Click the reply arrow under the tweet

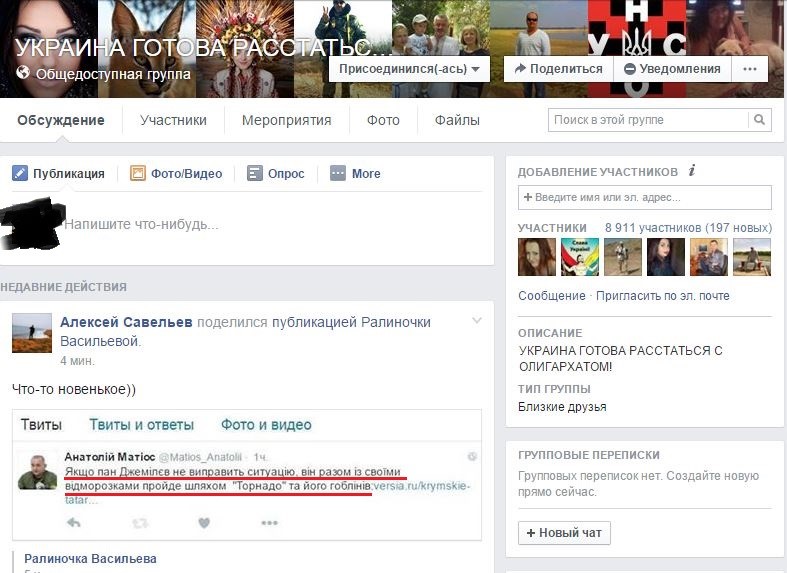(x=74, y=523)
